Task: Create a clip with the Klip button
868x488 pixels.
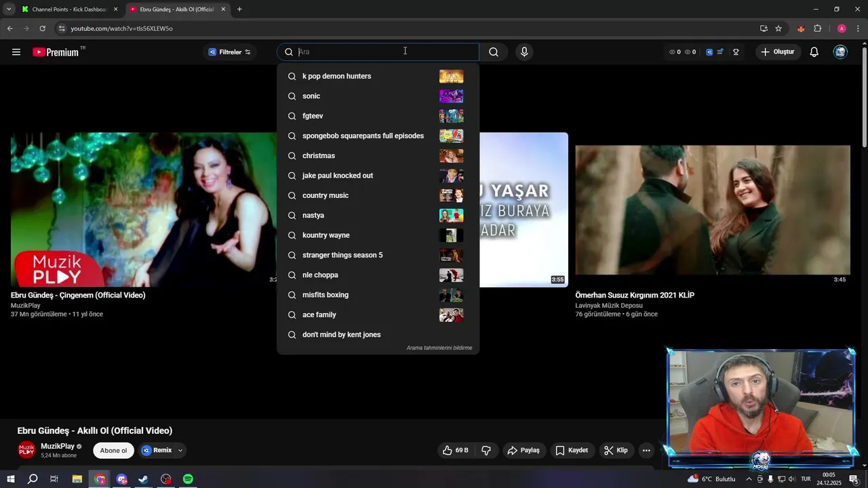Action: [616, 450]
